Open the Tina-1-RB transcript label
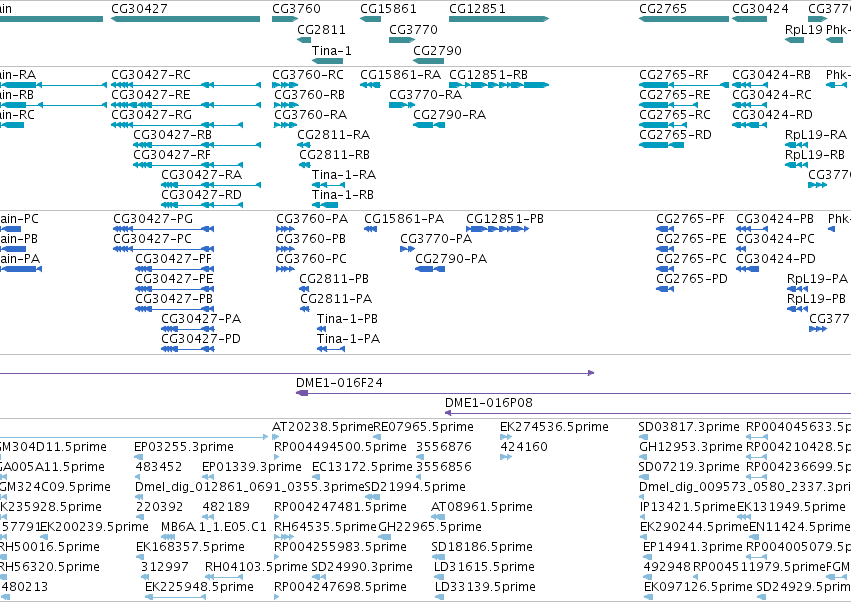 (x=343, y=195)
